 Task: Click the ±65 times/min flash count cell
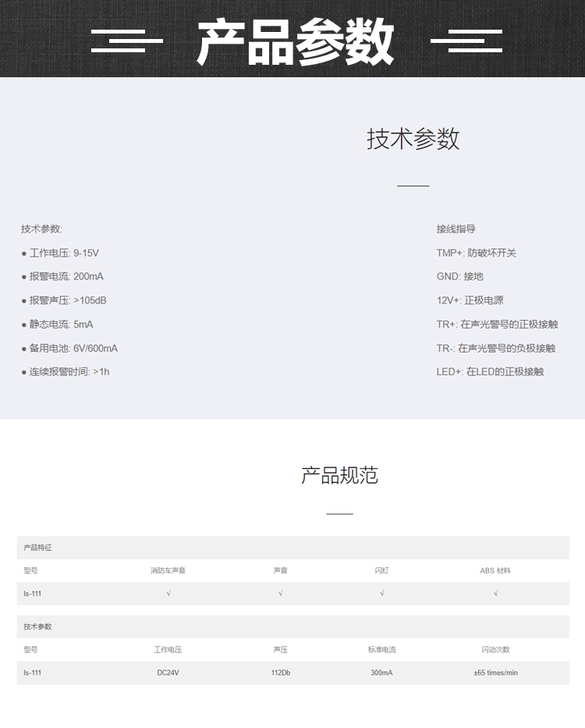pos(495,673)
